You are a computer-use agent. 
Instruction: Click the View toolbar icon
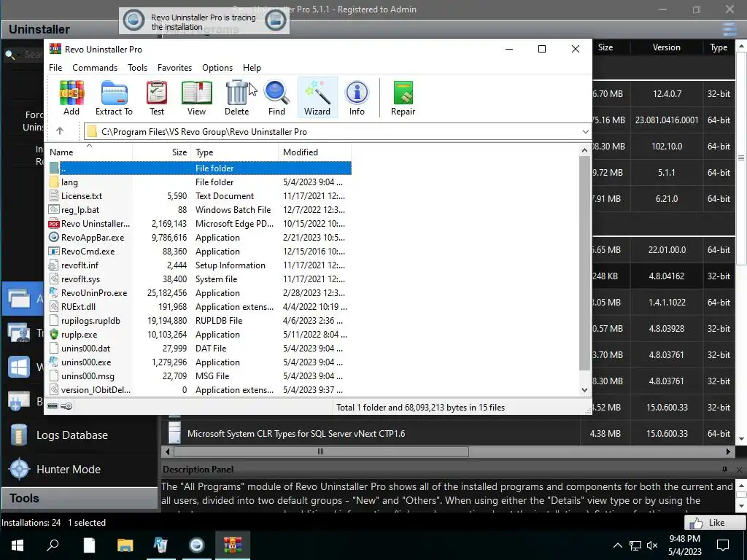coord(196,98)
